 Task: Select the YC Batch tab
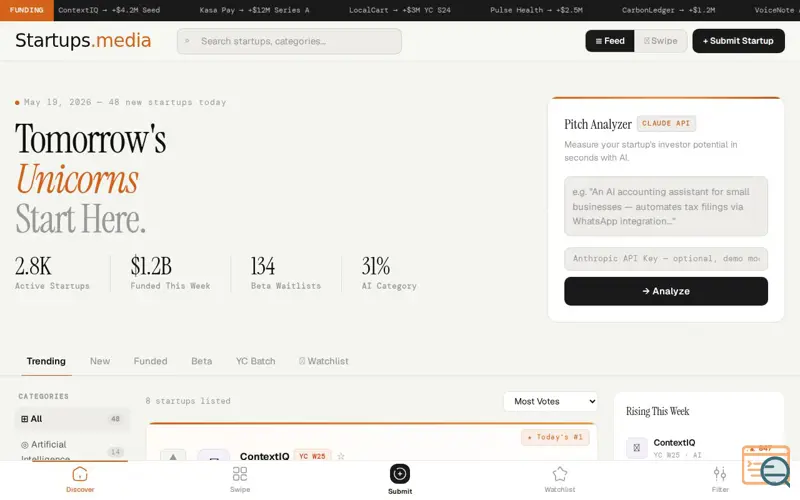(x=256, y=361)
